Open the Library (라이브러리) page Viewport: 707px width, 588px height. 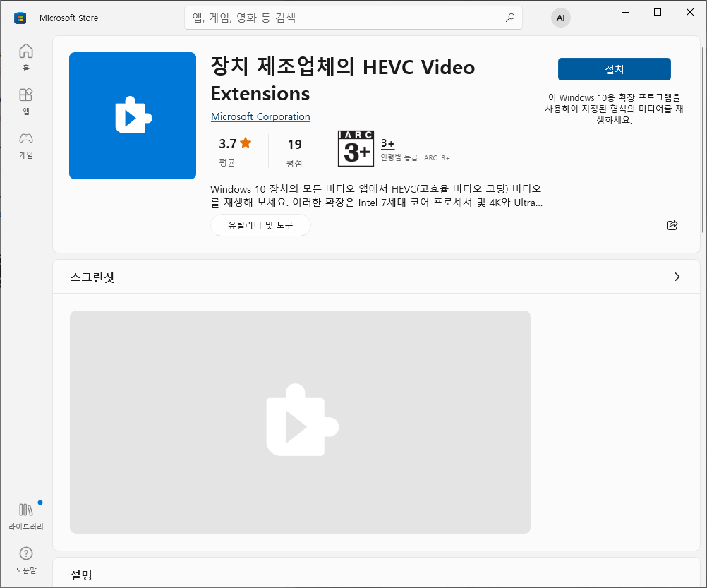point(25,517)
